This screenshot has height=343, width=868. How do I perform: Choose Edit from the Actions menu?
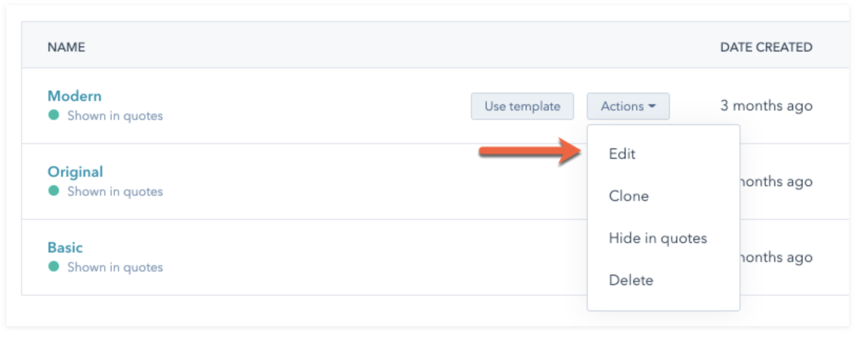click(622, 154)
